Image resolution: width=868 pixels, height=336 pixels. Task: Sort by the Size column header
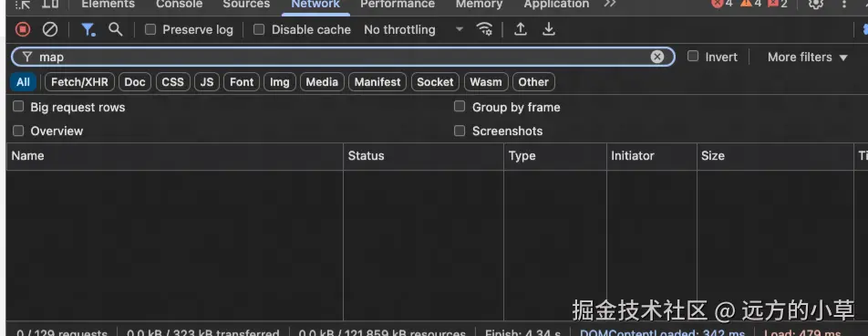pos(776,156)
